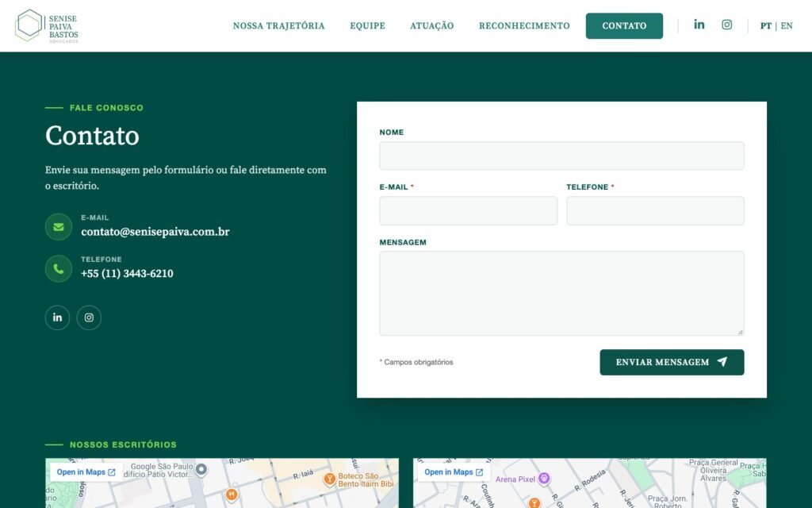
Task: Switch language to PT
Action: click(x=765, y=26)
